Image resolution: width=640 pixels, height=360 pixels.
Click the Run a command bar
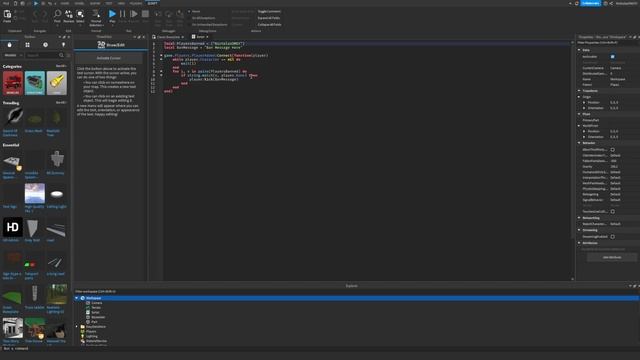pyautogui.click(x=320, y=349)
